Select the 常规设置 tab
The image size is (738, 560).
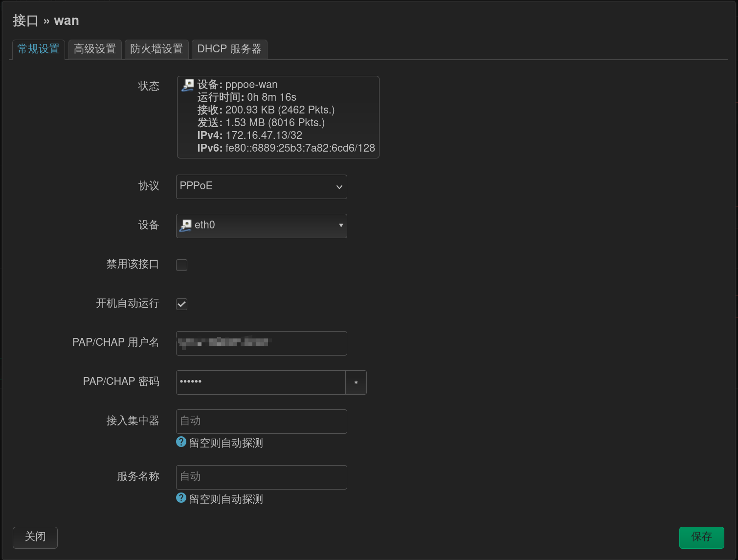[38, 49]
